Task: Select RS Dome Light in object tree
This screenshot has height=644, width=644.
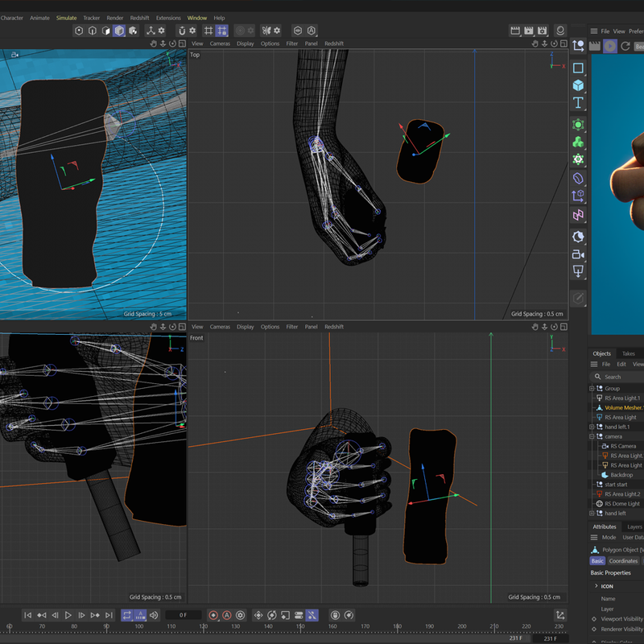Action: click(x=622, y=504)
